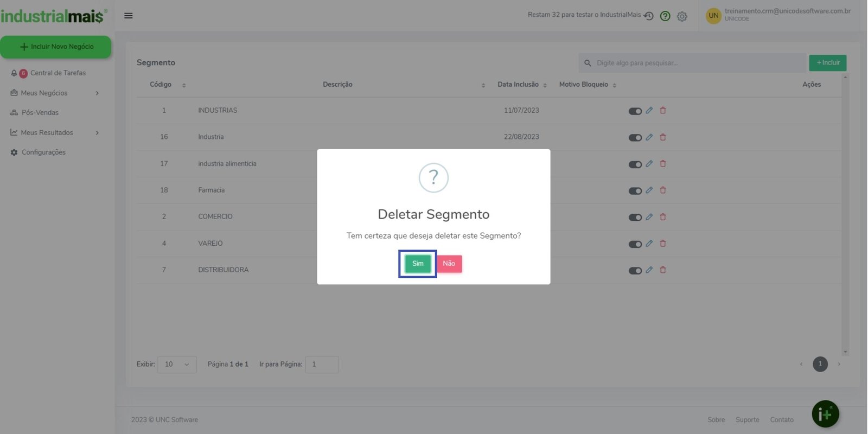
Task: Go to Configurações in the sidebar
Action: [43, 152]
